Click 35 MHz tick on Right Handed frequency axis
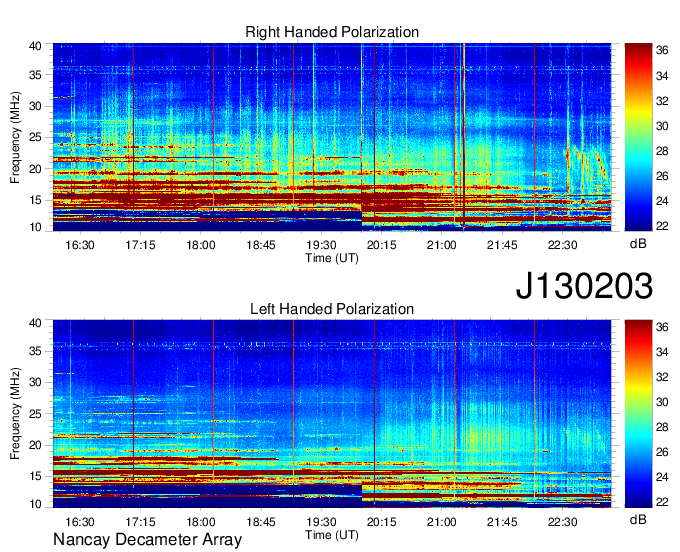 [35, 75]
